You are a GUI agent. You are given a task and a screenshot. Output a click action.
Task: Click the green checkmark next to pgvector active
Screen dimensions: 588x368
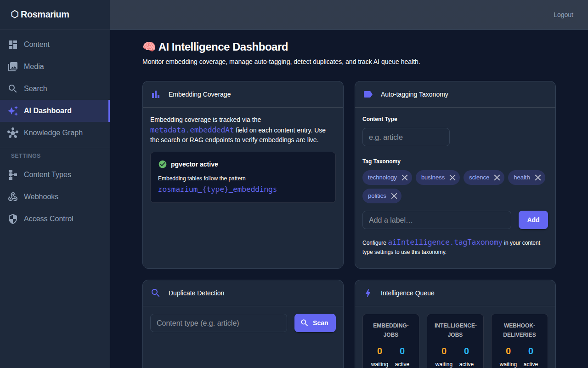click(x=162, y=164)
